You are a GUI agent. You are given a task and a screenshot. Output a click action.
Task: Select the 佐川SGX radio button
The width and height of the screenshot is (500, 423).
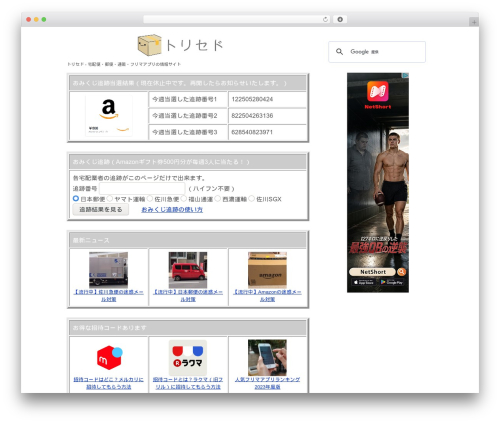point(252,199)
